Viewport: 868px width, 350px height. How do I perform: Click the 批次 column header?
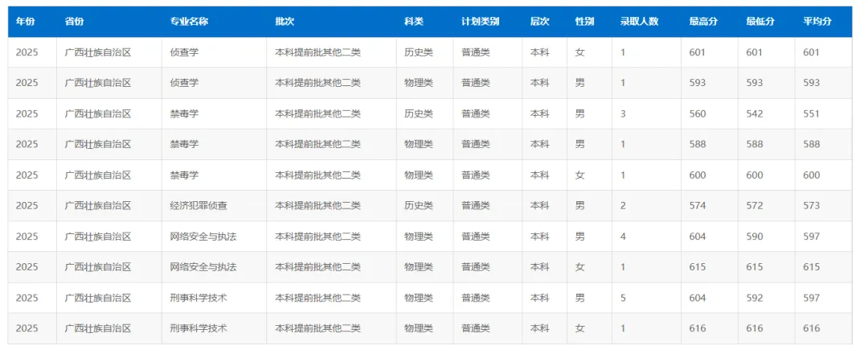pos(285,22)
